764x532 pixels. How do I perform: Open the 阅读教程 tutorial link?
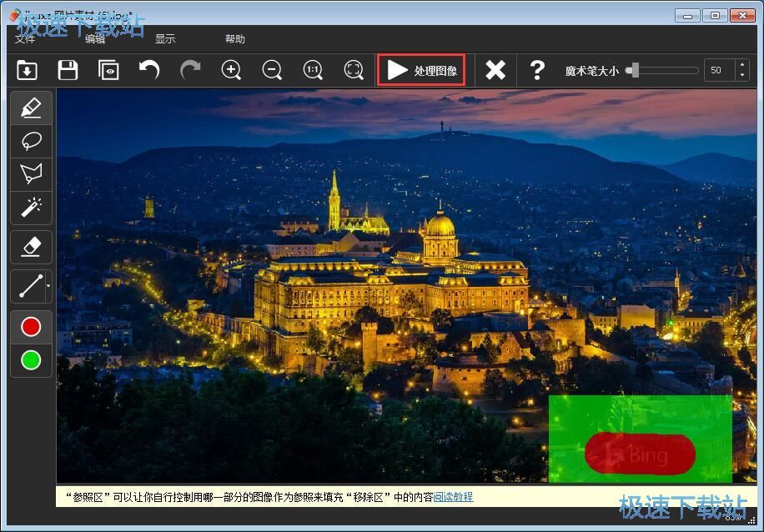pyautogui.click(x=453, y=497)
